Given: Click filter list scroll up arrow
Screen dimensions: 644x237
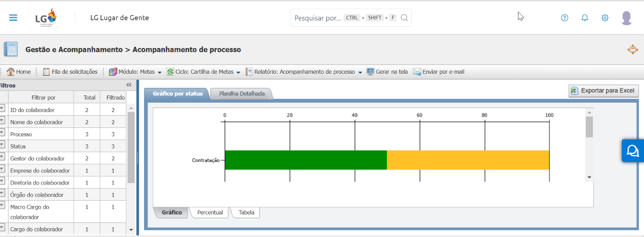Looking at the screenshot, I should (x=131, y=108).
